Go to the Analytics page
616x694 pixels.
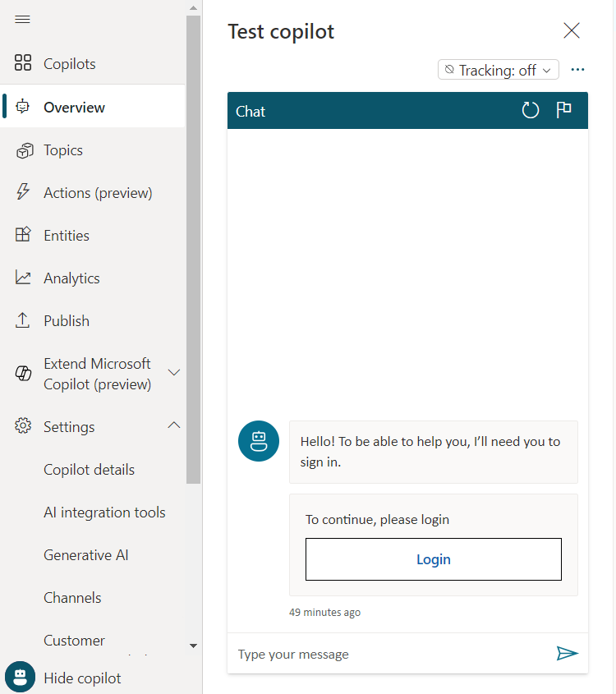[71, 278]
